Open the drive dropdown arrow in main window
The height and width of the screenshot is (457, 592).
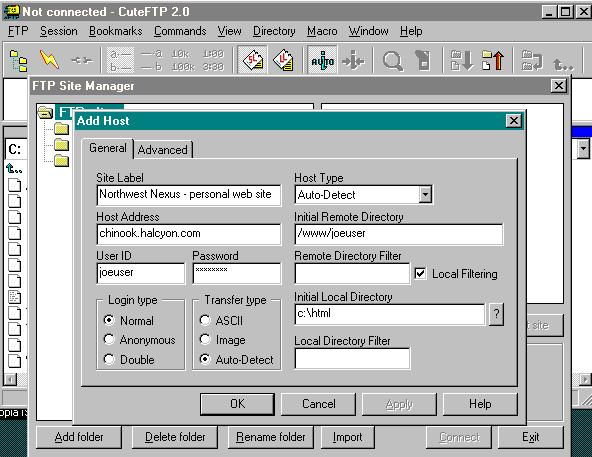(584, 148)
